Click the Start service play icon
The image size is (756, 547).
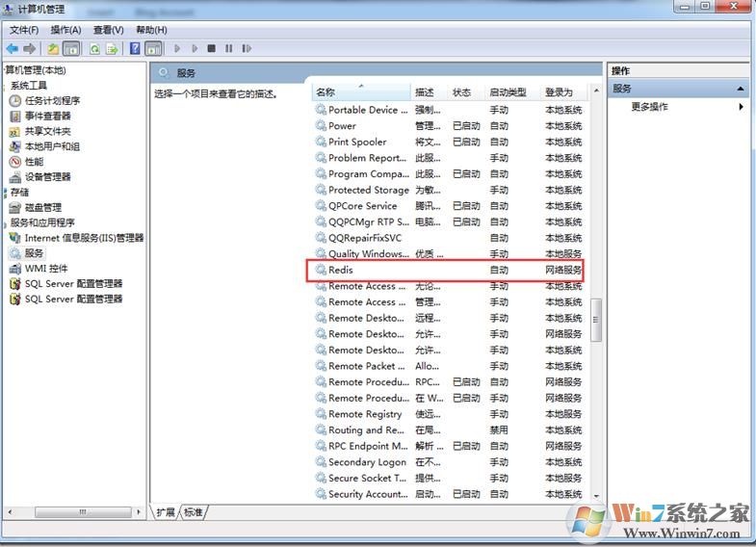tap(177, 48)
